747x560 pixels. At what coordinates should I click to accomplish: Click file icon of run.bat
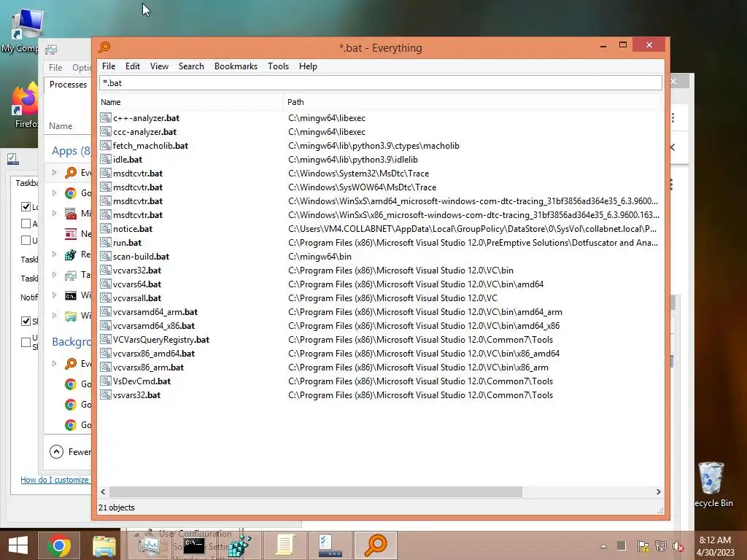pyautogui.click(x=106, y=242)
